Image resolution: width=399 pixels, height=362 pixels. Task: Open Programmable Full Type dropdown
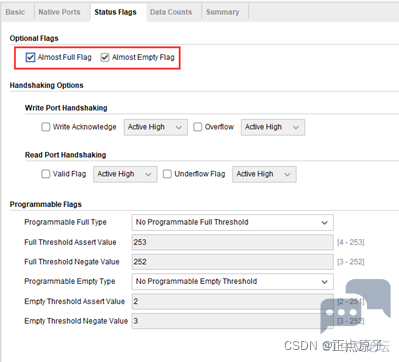click(x=233, y=222)
